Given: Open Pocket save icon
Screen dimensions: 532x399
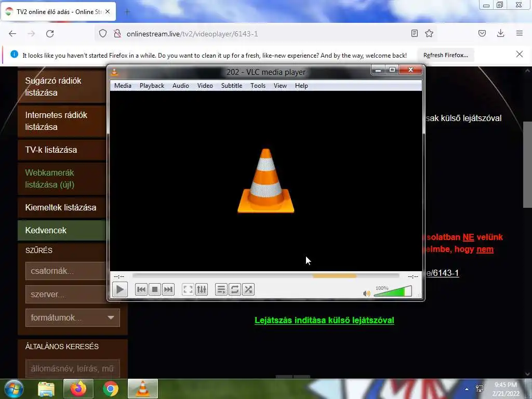Looking at the screenshot, I should (x=482, y=33).
